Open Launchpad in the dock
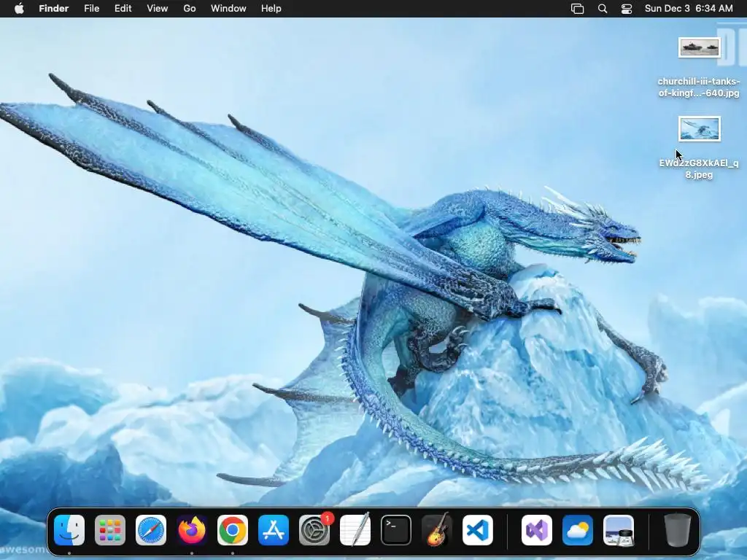 (110, 530)
